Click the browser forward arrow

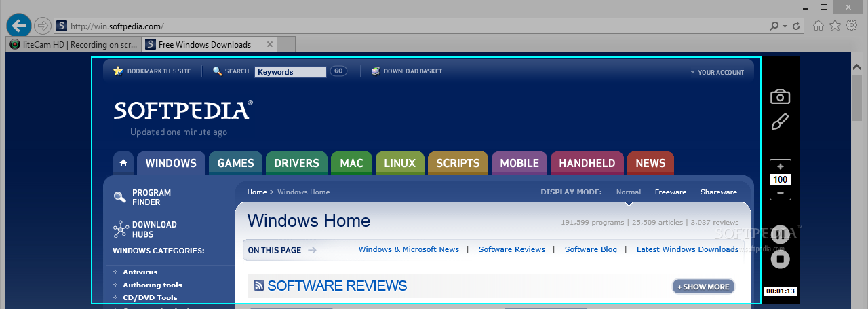[x=42, y=26]
